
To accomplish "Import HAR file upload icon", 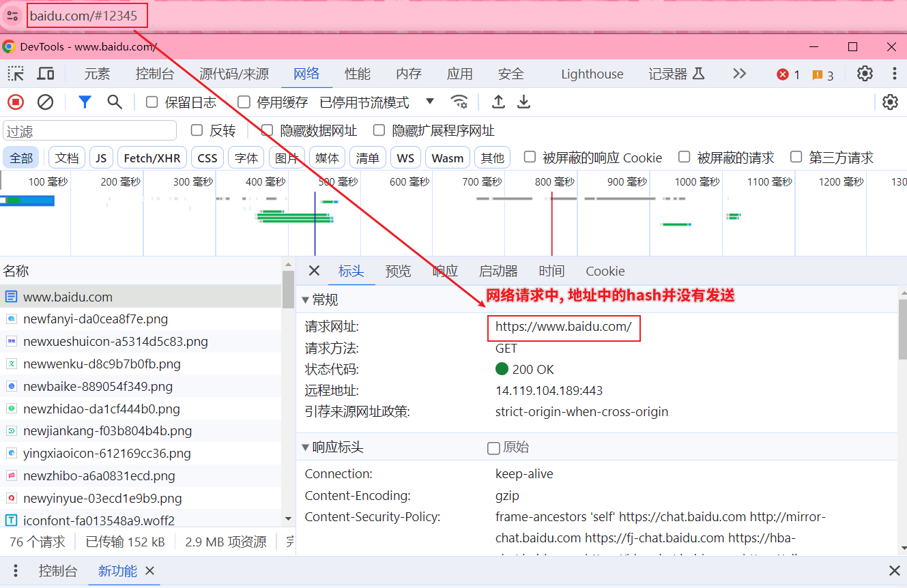I will (x=499, y=102).
